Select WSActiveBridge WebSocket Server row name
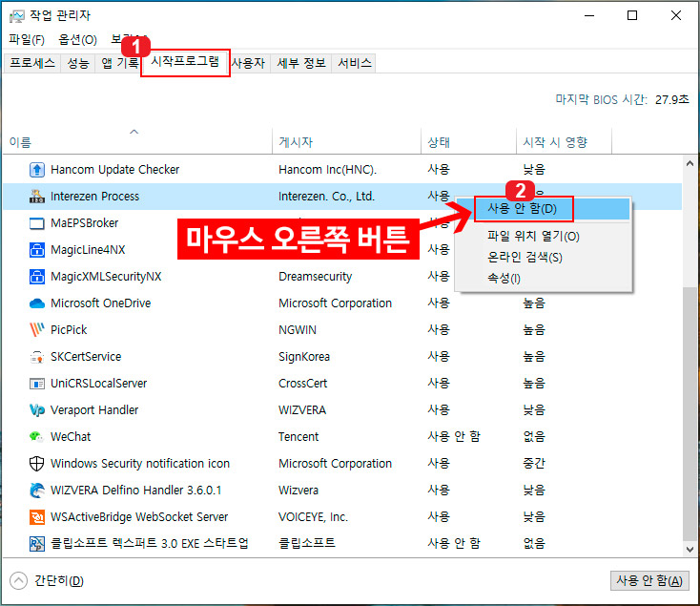The width and height of the screenshot is (700, 606). coord(139,517)
